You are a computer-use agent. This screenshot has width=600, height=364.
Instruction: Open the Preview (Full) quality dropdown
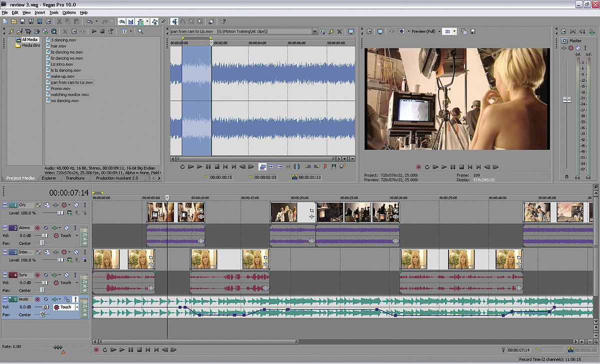439,31
